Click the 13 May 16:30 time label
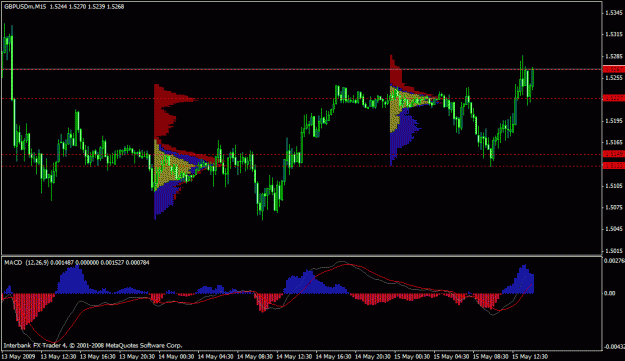The height and width of the screenshot is (361, 625). [98, 357]
